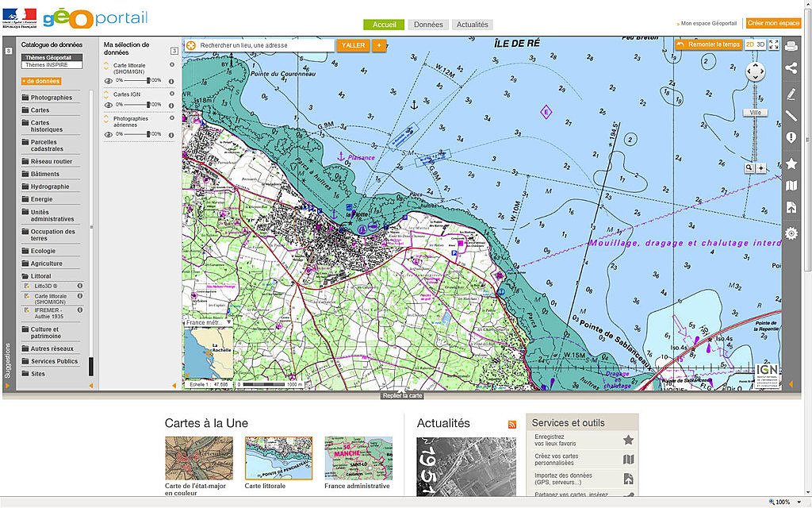The image size is (812, 508).
Task: Click the Y ALLER search button
Action: pyautogui.click(x=353, y=45)
